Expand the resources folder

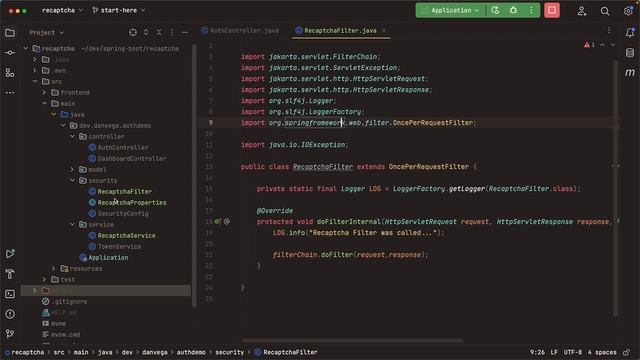tap(54, 269)
